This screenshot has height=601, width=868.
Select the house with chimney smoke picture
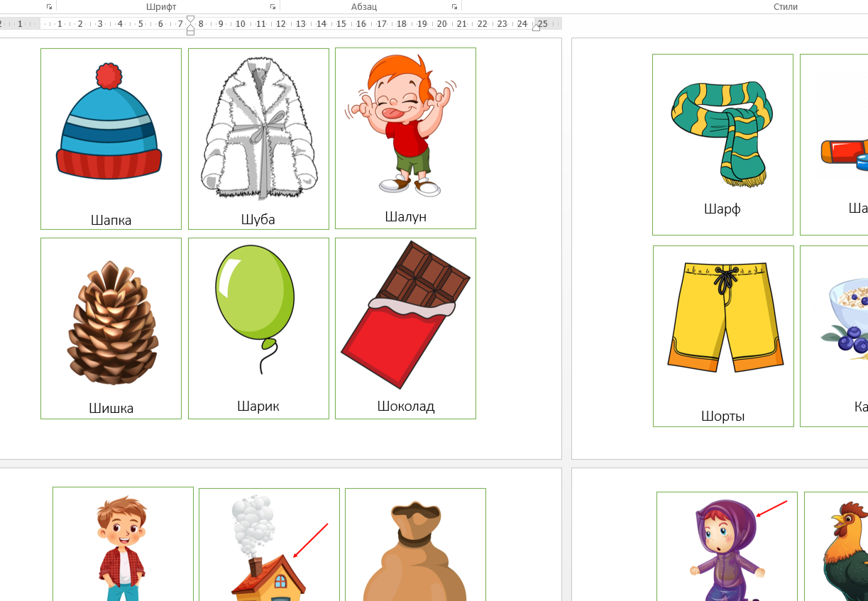[268, 548]
